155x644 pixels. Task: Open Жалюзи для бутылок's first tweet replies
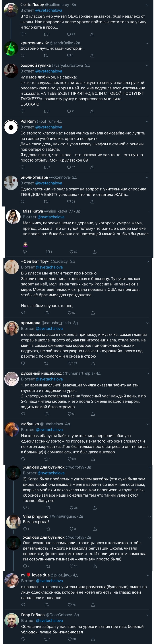pyautogui.click(x=25, y=508)
